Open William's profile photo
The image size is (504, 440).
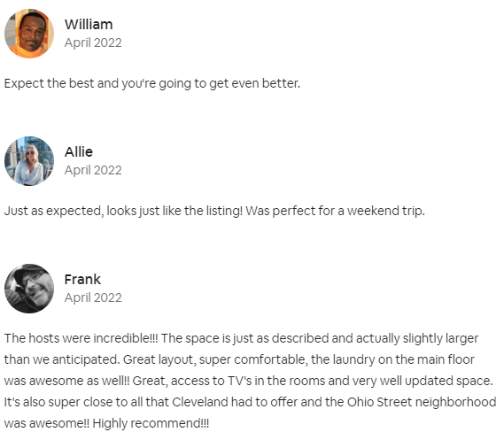29,34
